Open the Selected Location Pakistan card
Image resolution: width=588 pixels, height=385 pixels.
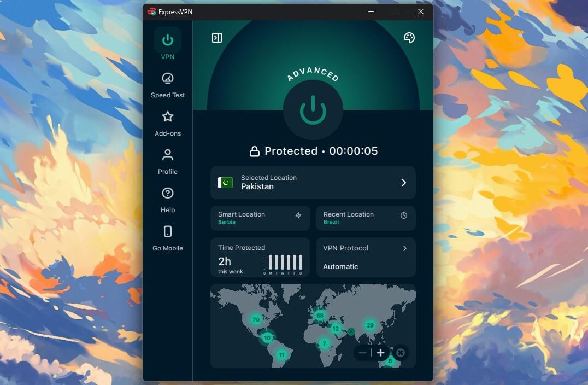(313, 183)
